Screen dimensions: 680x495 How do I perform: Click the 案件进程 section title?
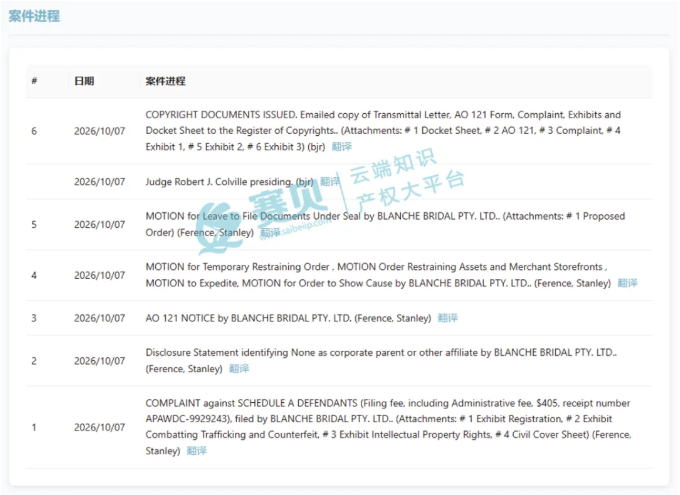tap(34, 16)
